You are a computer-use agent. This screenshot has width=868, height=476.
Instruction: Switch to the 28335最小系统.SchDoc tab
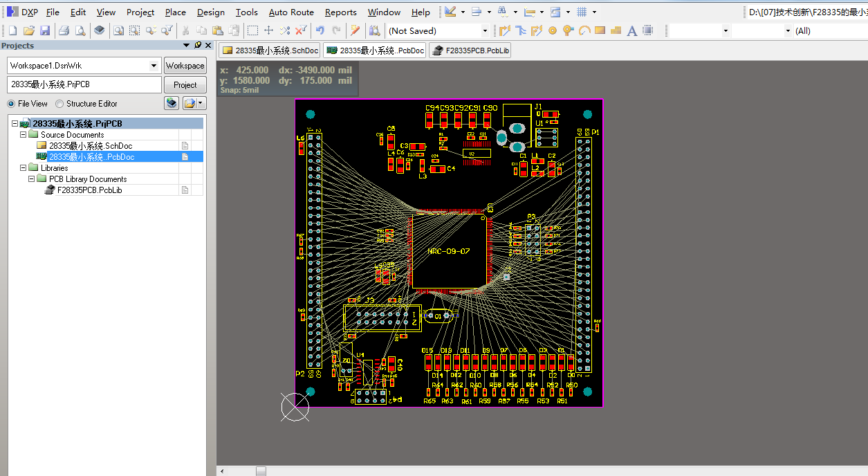coord(270,51)
